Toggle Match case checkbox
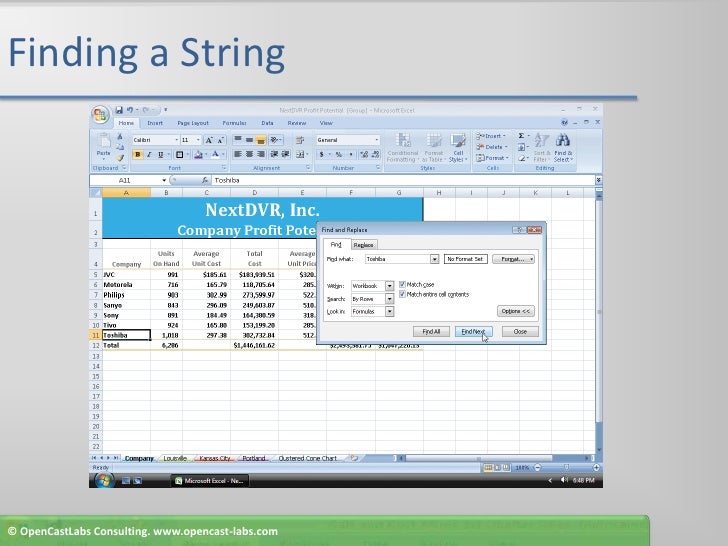 [402, 284]
